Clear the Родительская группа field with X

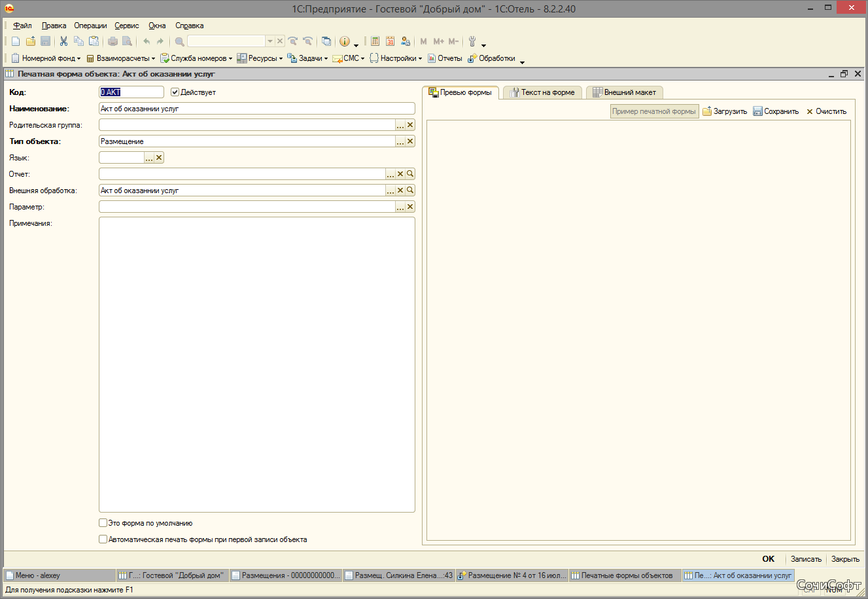tap(410, 125)
